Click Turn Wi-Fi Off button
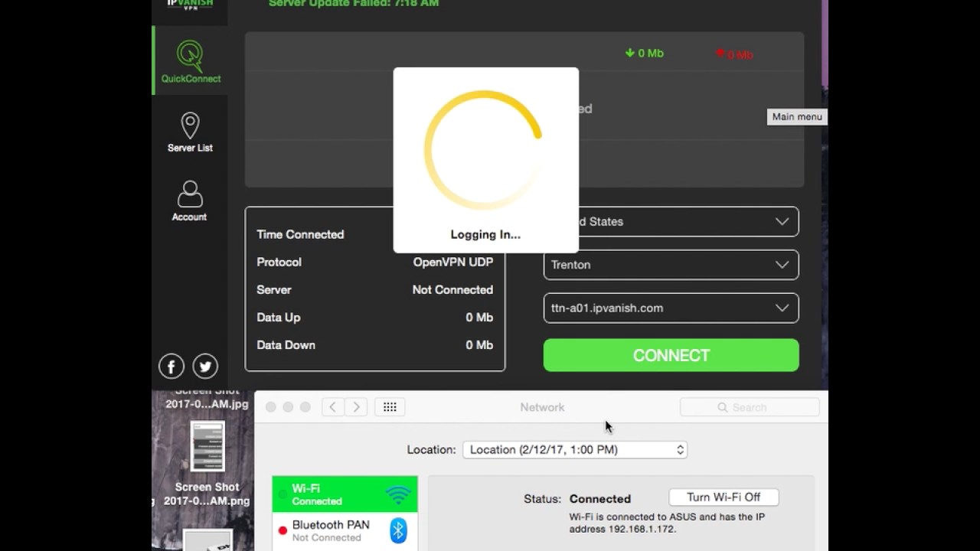 click(724, 497)
